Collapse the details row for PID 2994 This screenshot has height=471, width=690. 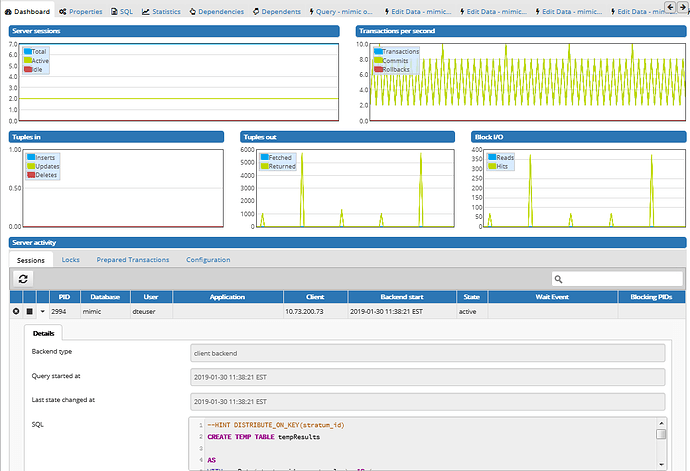pos(43,311)
